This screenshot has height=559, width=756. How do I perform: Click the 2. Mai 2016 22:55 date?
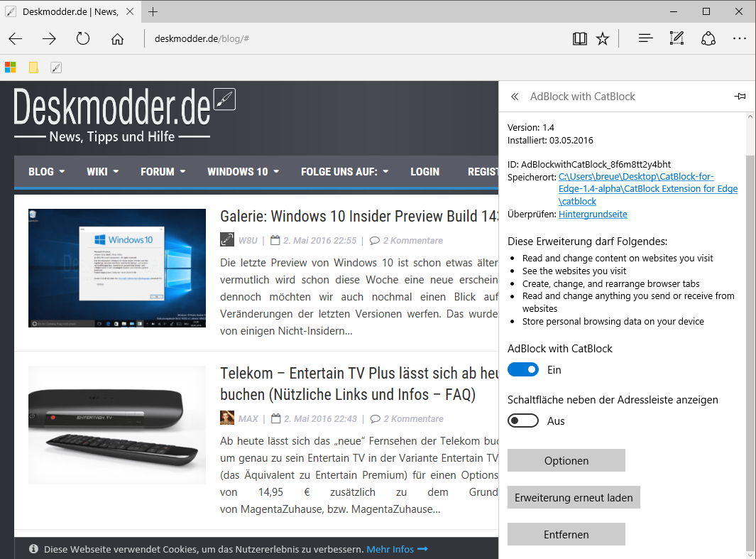click(x=319, y=240)
